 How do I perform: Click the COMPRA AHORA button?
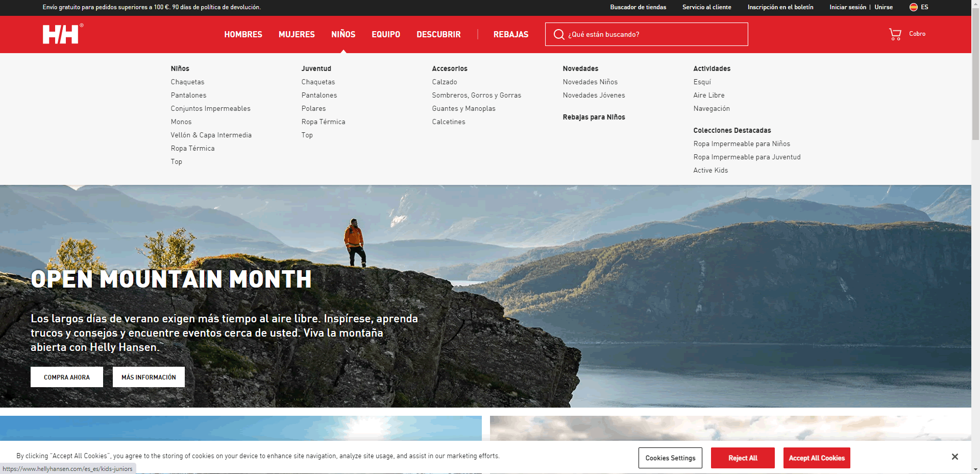[67, 377]
